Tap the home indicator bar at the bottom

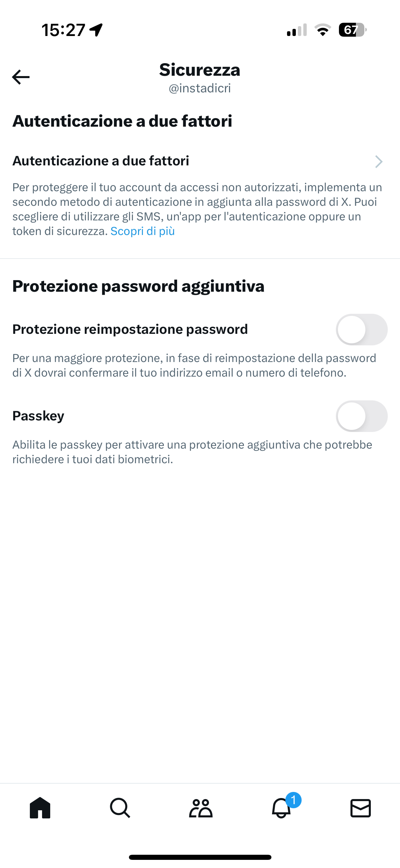tap(200, 857)
